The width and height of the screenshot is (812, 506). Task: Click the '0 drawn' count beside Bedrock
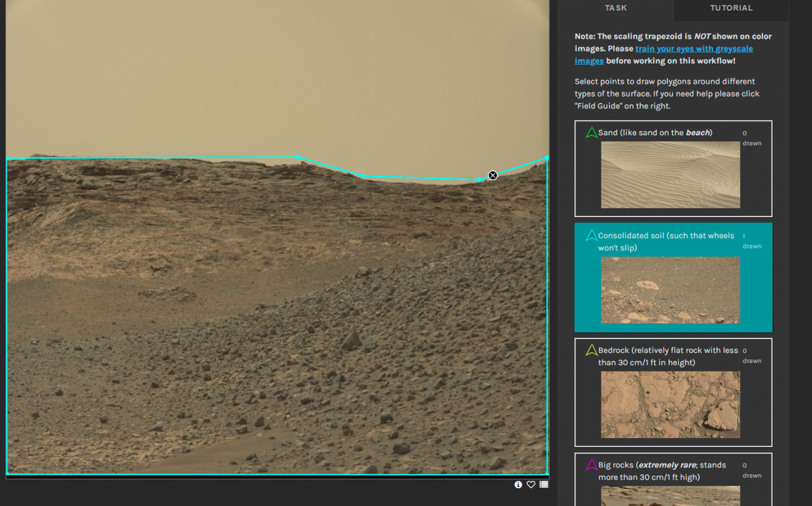[752, 356]
